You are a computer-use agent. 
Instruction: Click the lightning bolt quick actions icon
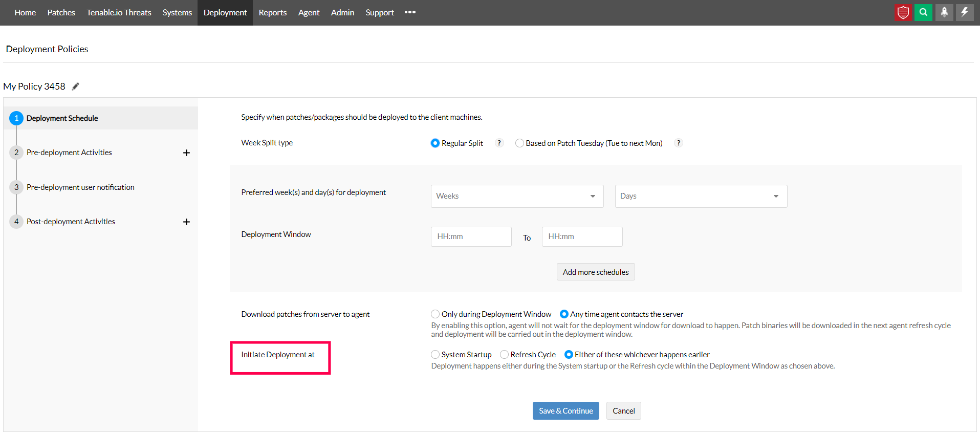pyautogui.click(x=965, y=12)
